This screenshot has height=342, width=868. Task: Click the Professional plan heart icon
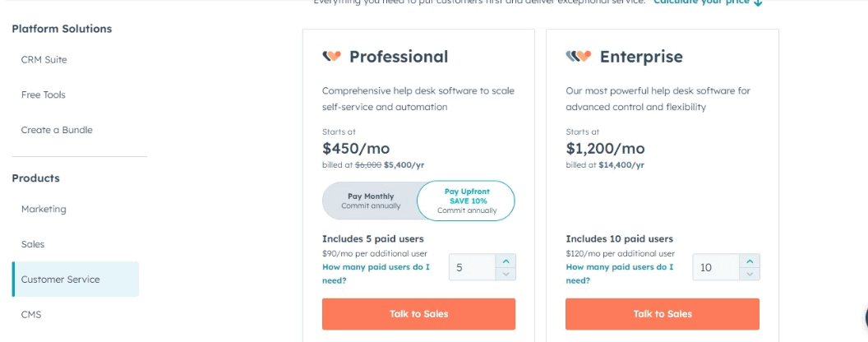(331, 57)
